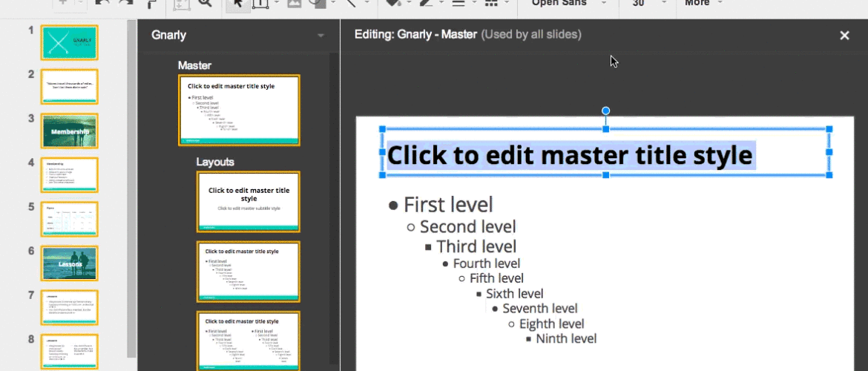The width and height of the screenshot is (868, 371).
Task: Select the Lessons slide 6 thumbnail
Action: tap(70, 263)
